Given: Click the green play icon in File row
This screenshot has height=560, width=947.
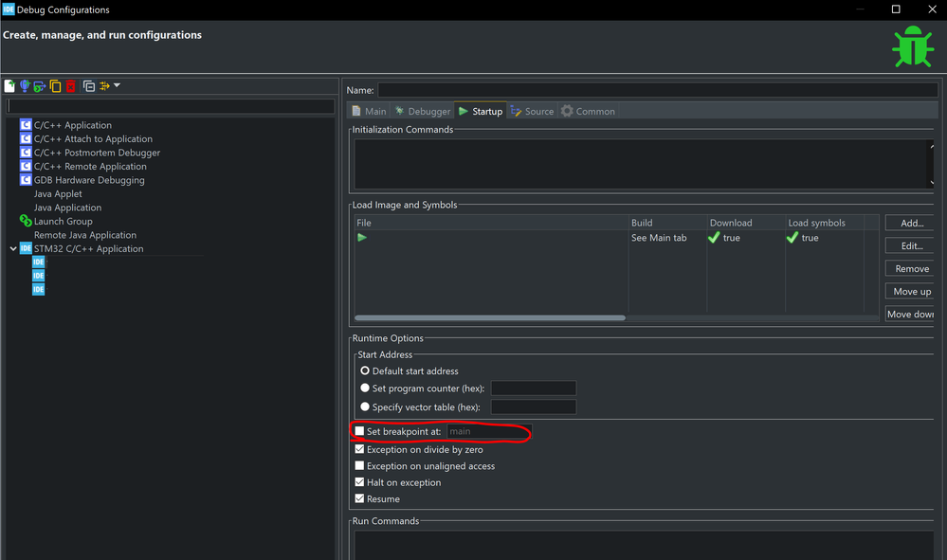Looking at the screenshot, I should [x=362, y=237].
